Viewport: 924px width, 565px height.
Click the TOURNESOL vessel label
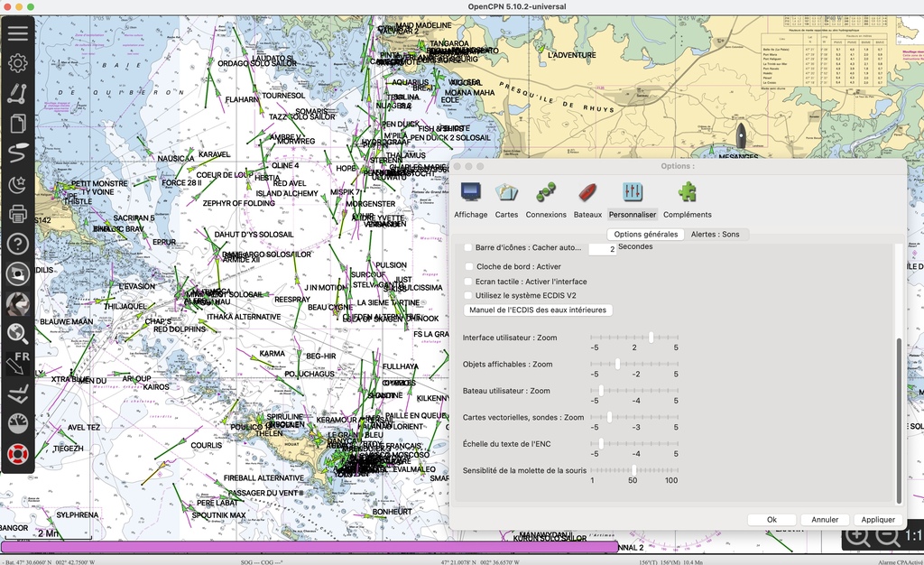coord(283,96)
